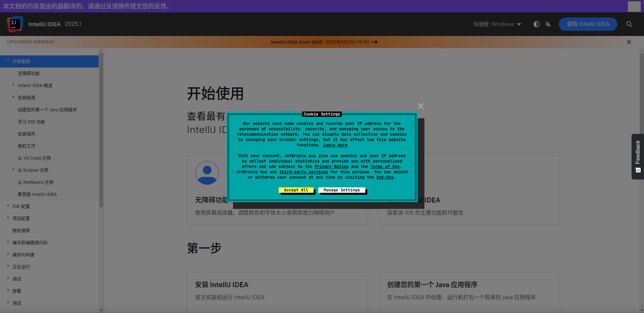Follow the Learn more link
The width and height of the screenshot is (644, 313).
335,145
